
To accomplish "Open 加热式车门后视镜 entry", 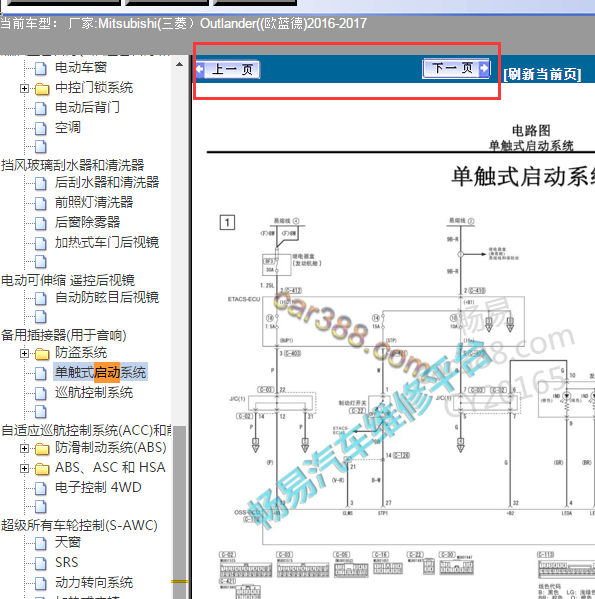I will (x=107, y=242).
